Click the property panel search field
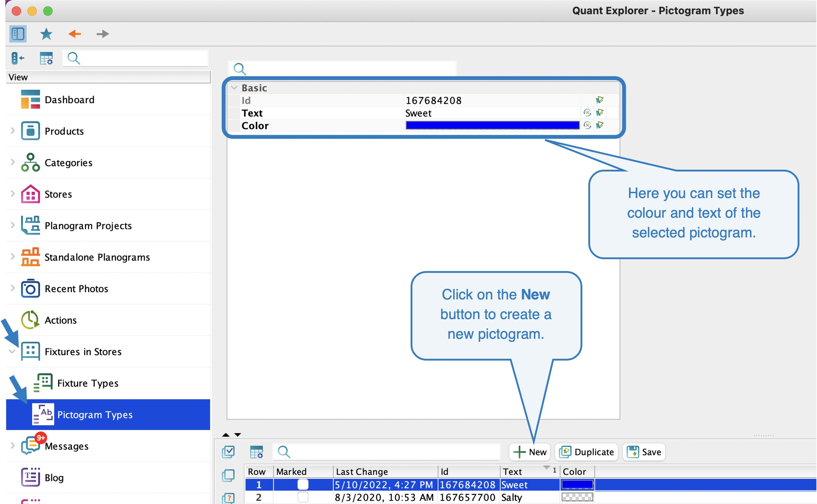Image resolution: width=817 pixels, height=504 pixels. point(343,69)
